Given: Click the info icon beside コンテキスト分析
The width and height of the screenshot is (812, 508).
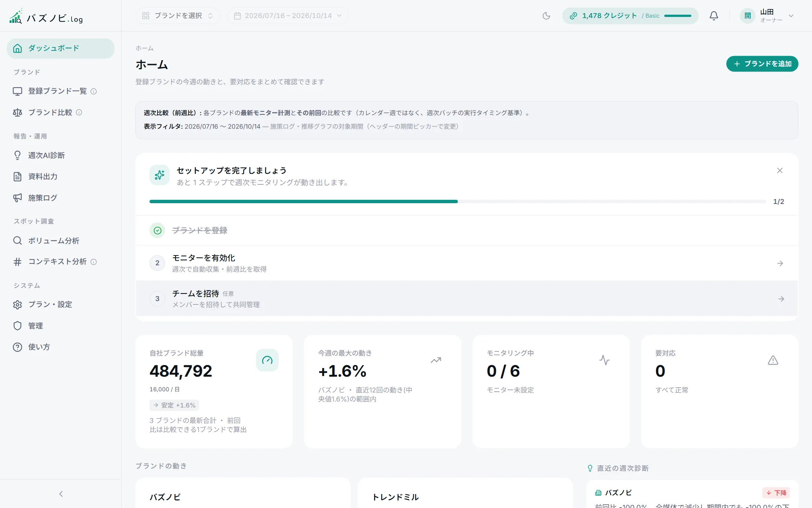Looking at the screenshot, I should pyautogui.click(x=94, y=262).
